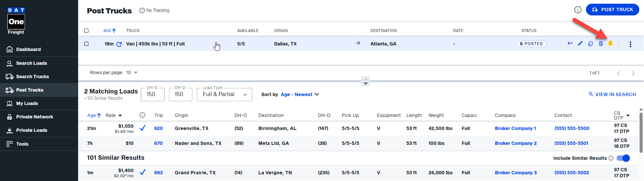Delete the Dallas truck posting
Image resolution: width=644 pixels, height=181 pixels.
coord(601,44)
